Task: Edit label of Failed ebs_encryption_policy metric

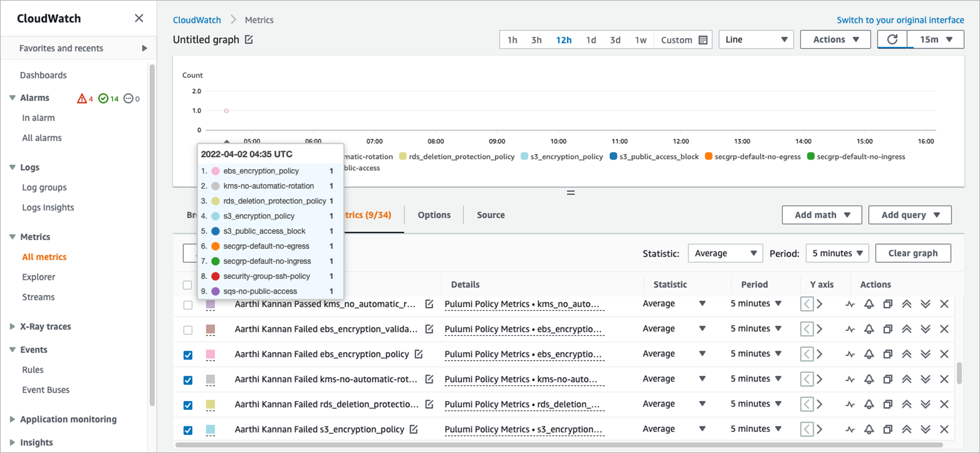Action: click(x=418, y=354)
